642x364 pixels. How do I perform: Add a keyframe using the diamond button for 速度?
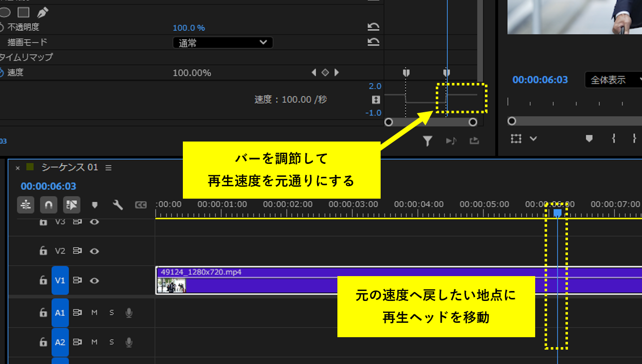(x=325, y=72)
